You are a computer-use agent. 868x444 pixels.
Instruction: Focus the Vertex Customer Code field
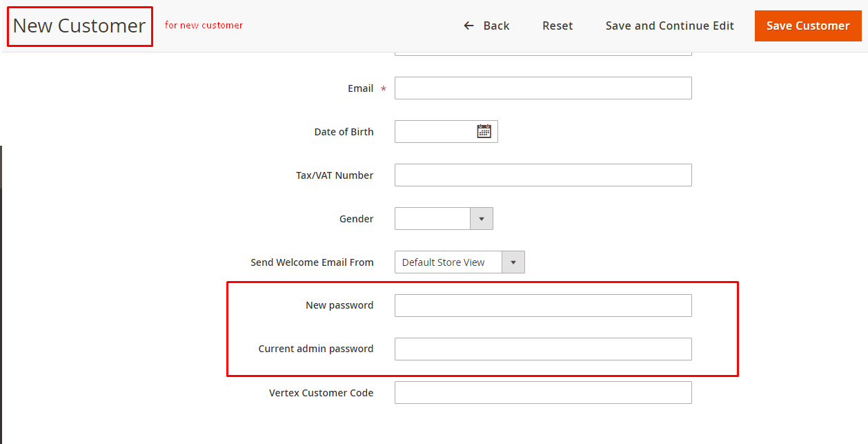542,392
